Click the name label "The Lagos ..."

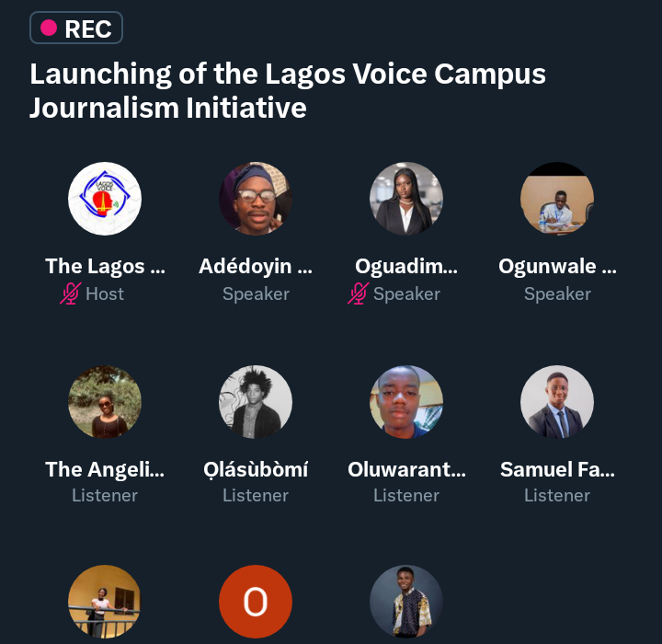(105, 267)
